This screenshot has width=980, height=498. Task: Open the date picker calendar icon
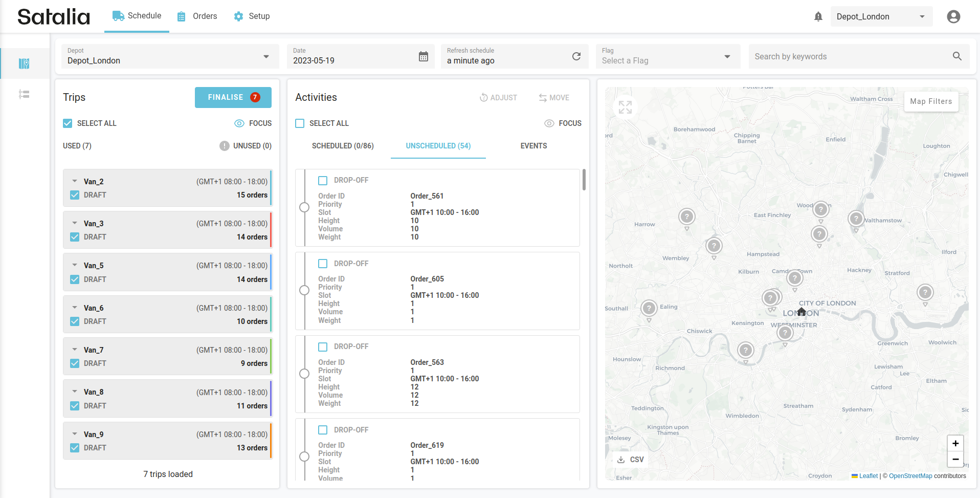click(x=424, y=56)
